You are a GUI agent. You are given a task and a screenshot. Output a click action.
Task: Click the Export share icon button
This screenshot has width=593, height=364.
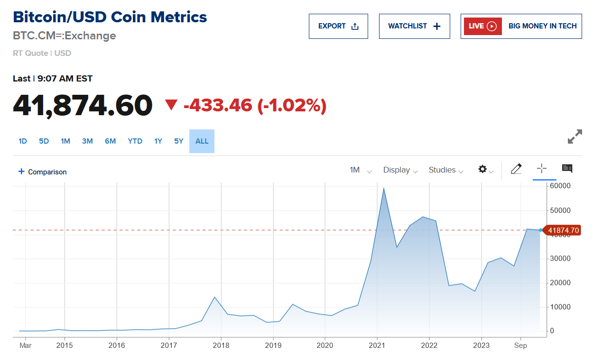click(338, 26)
